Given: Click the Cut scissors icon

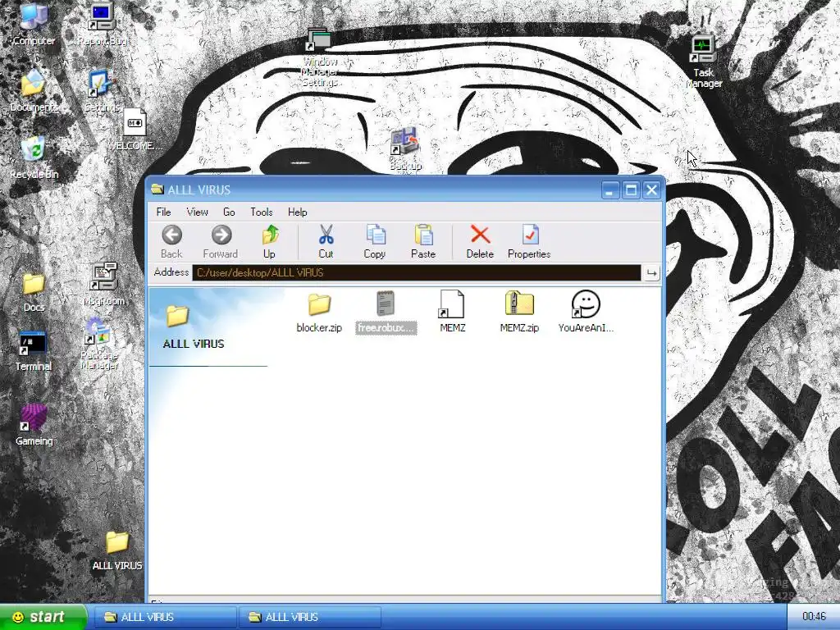Looking at the screenshot, I should (x=326, y=235).
